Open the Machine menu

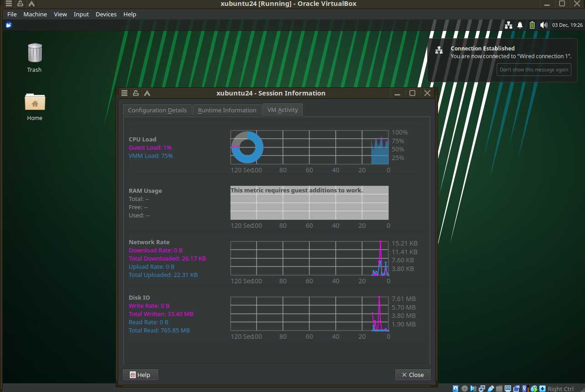pos(35,14)
